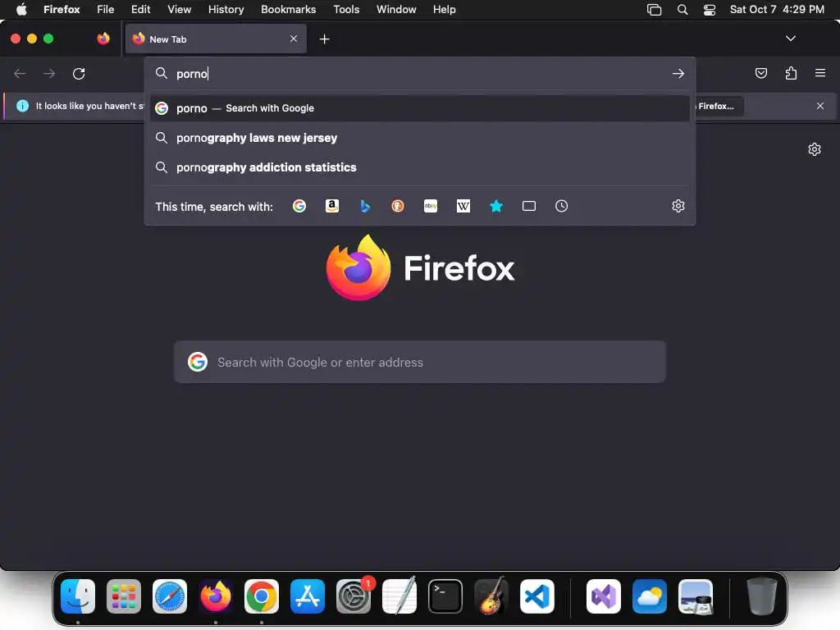840x630 pixels.
Task: Click the 'Search with Google or enter address' box
Action: [x=420, y=362]
